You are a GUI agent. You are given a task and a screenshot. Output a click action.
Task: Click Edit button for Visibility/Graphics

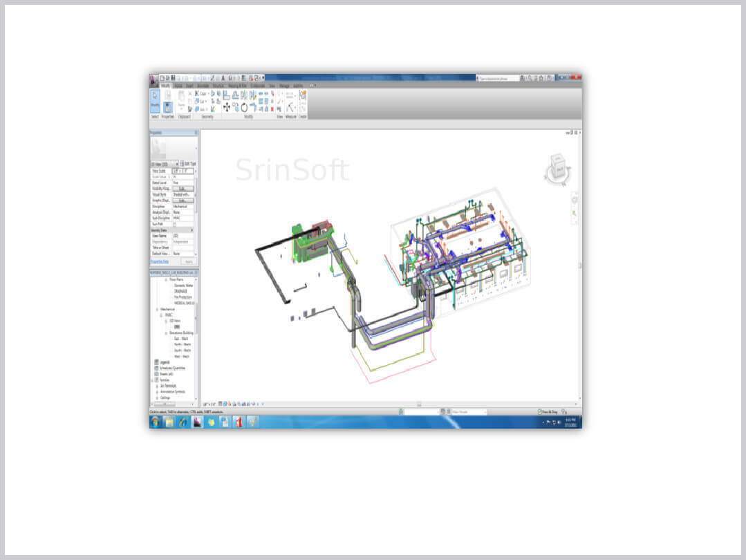coord(183,189)
